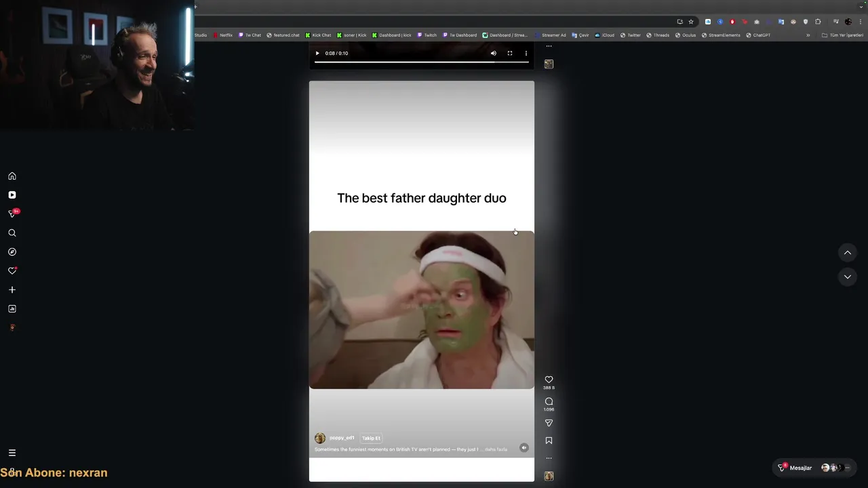Open the Oculus bookmark
The height and width of the screenshot is (488, 868).
[x=686, y=35]
